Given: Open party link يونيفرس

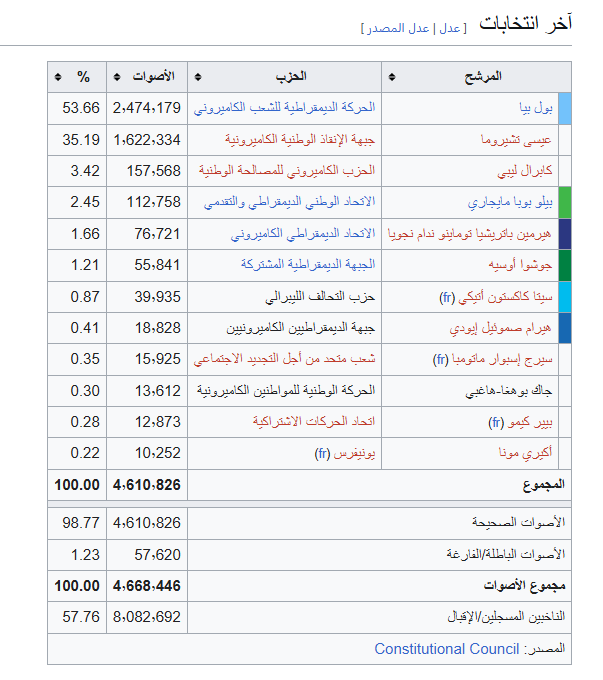Looking at the screenshot, I should tap(354, 453).
